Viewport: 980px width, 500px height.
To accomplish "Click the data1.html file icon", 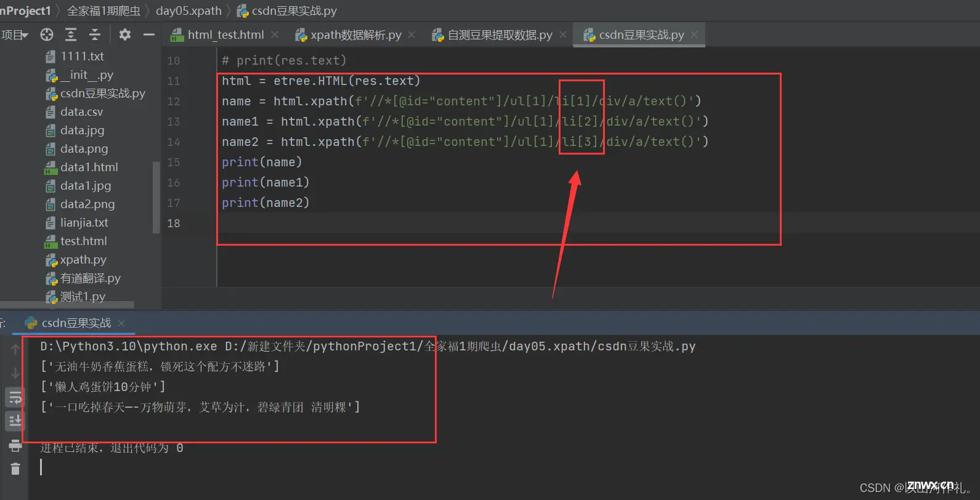I will point(51,167).
